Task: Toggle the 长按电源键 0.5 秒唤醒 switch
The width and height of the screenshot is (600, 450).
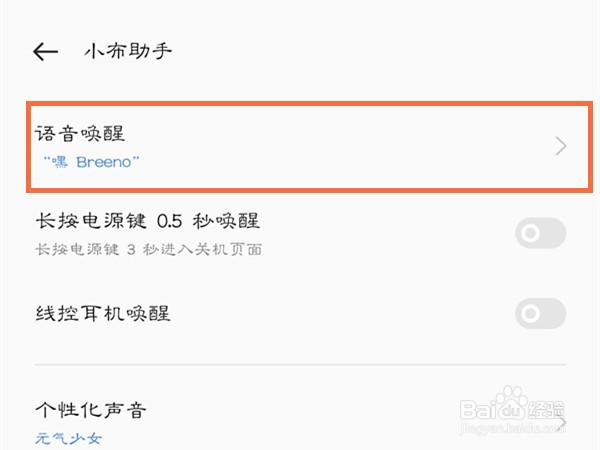Action: point(540,234)
